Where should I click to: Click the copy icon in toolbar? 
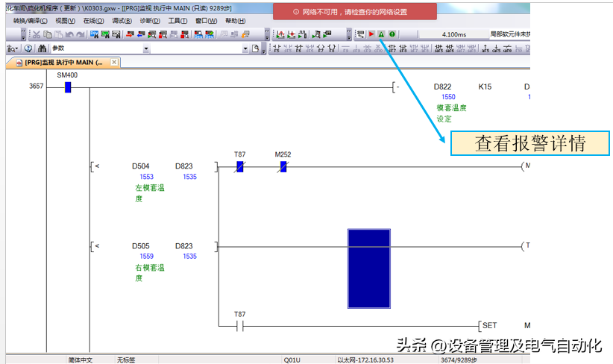(48, 34)
